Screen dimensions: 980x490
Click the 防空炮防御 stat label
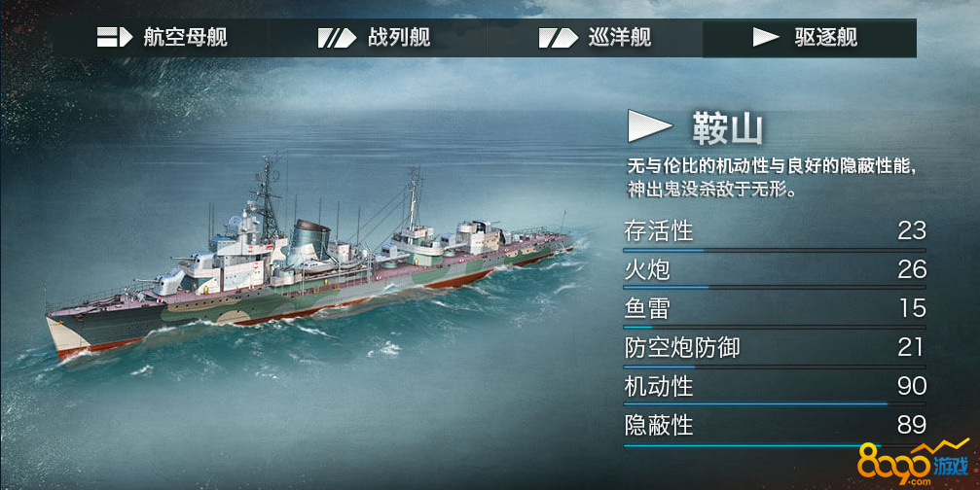682,348
